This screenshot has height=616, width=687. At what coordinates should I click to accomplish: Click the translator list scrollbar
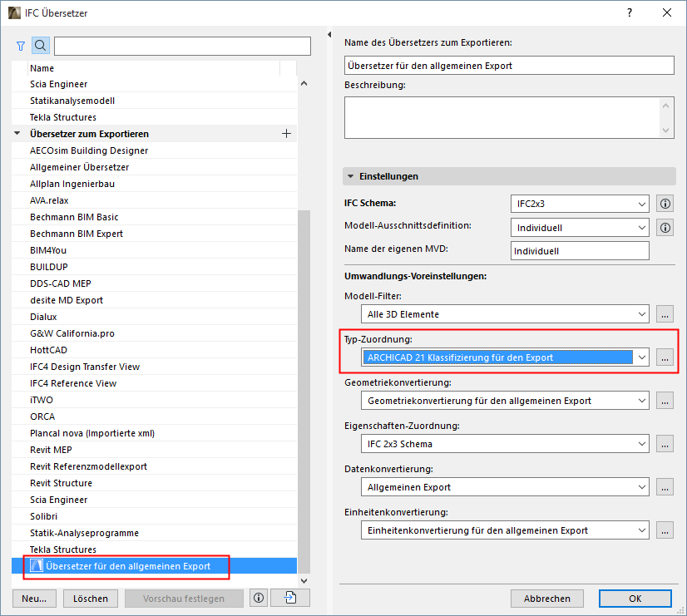pos(304,392)
